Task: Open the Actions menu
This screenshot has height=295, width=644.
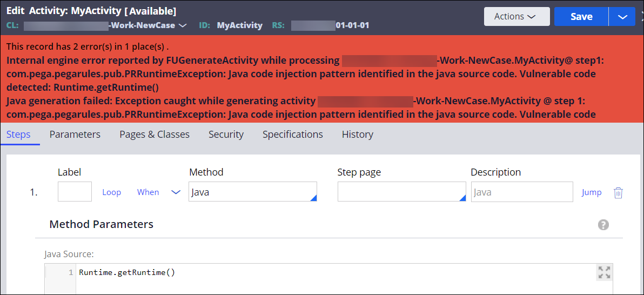Action: 516,17
